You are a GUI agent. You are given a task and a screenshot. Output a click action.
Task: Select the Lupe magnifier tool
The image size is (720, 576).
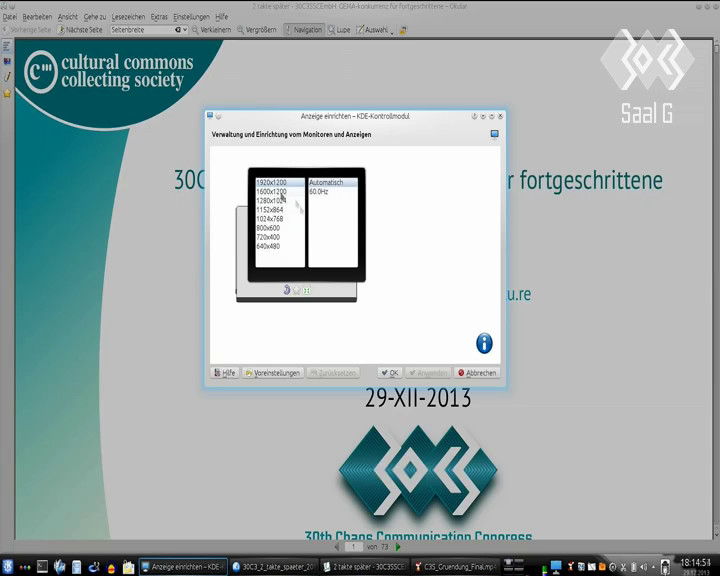click(x=339, y=30)
